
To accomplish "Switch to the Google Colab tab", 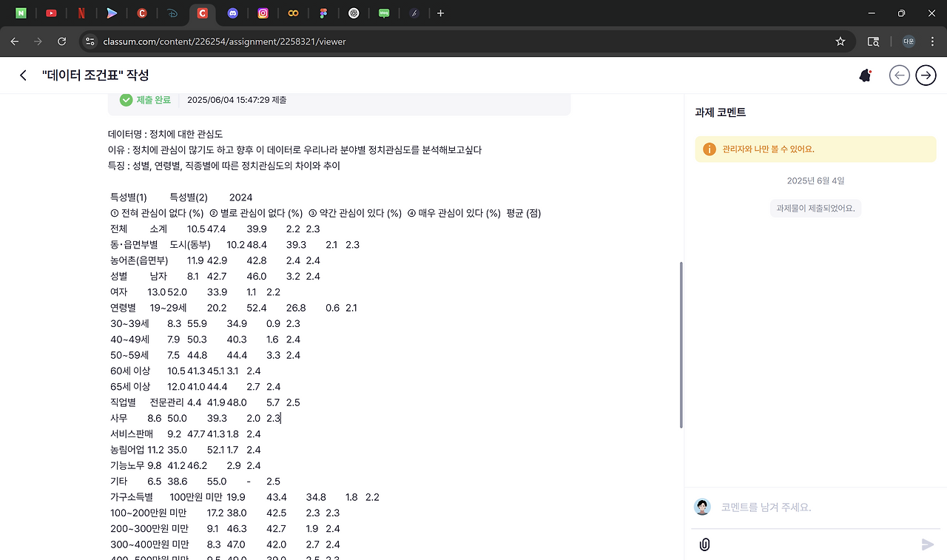I will [294, 13].
